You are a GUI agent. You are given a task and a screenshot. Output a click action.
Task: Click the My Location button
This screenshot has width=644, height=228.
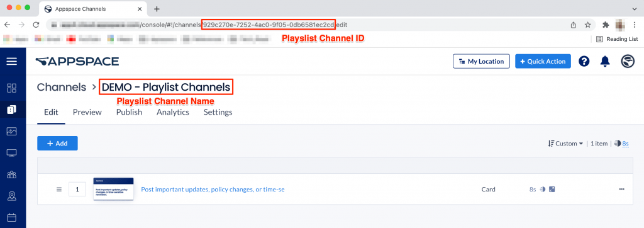click(481, 61)
